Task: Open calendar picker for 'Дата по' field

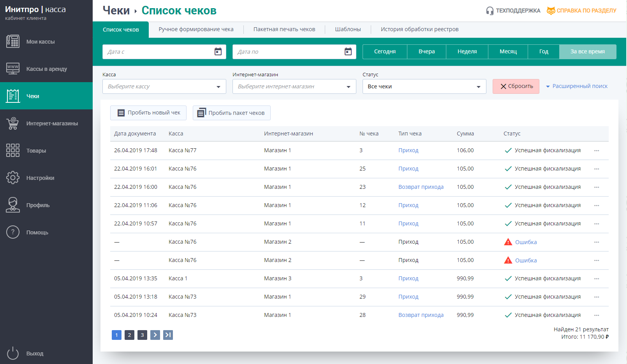Action: (348, 52)
